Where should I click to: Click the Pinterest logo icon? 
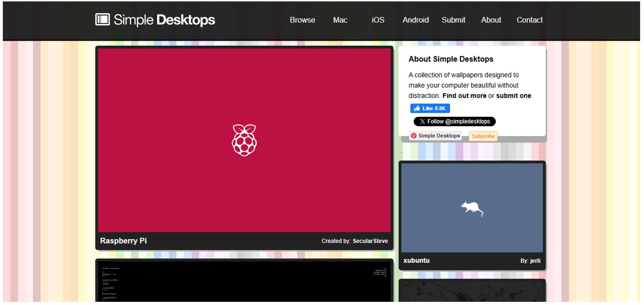pos(414,136)
